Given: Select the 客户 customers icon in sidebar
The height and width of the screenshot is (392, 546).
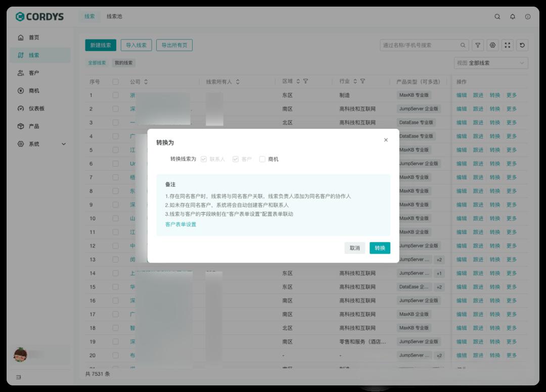Looking at the screenshot, I should pos(33,73).
